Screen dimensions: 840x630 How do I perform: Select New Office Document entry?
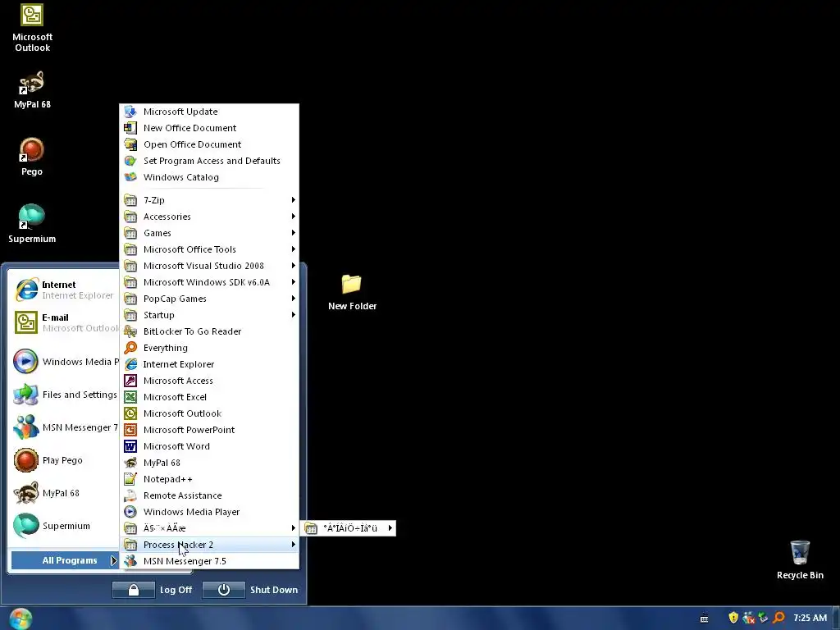pyautogui.click(x=209, y=128)
